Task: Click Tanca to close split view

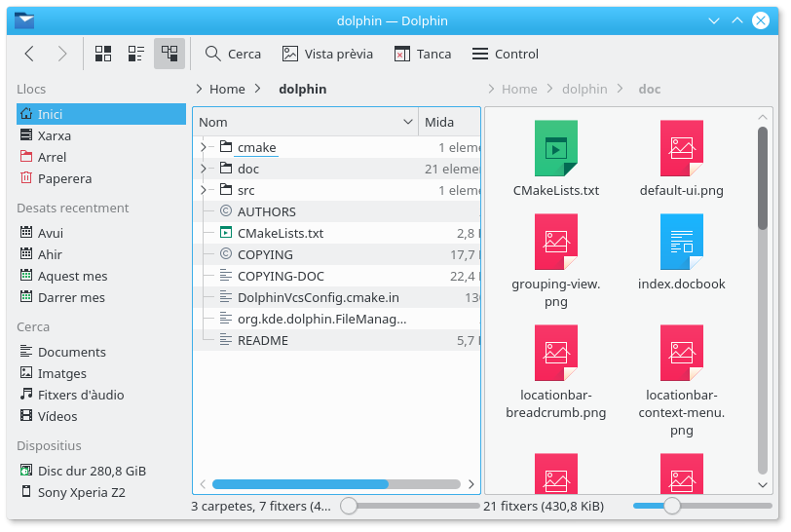Action: 422,54
